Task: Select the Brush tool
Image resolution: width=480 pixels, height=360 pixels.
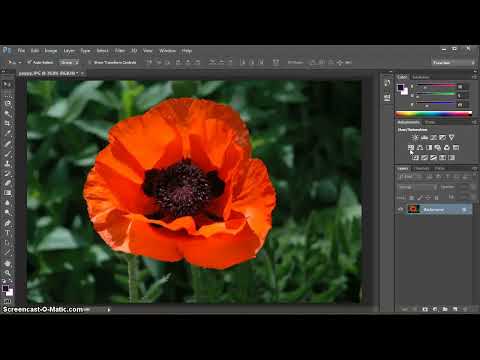Action: (7, 154)
